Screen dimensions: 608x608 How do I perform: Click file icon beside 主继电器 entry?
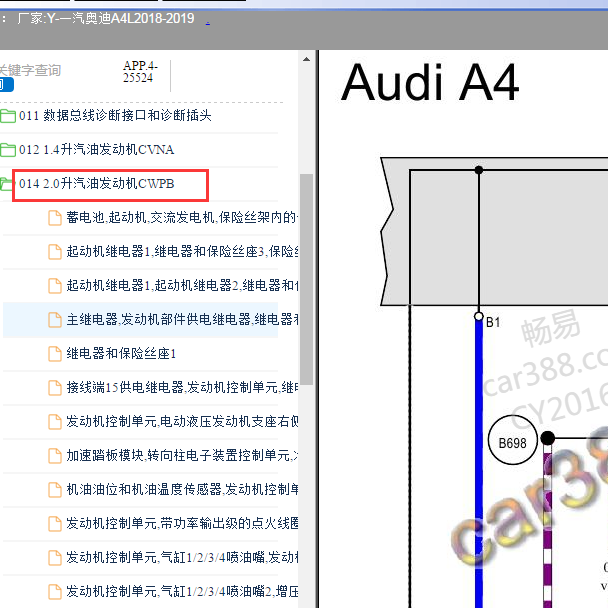coord(55,320)
